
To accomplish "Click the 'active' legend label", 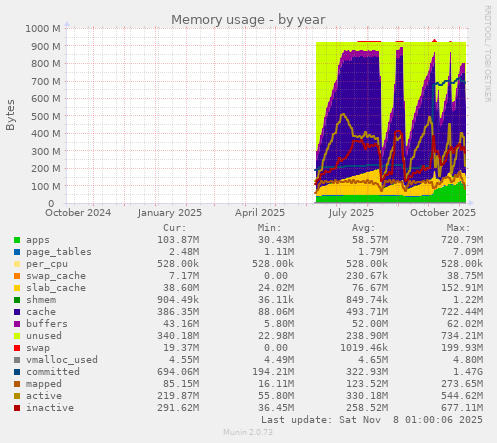I will pyautogui.click(x=44, y=396).
